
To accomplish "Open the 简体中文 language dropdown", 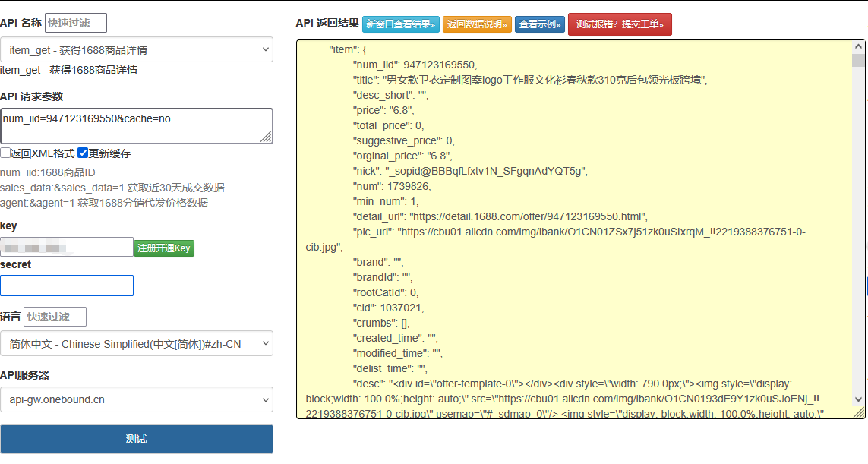I will pyautogui.click(x=137, y=344).
